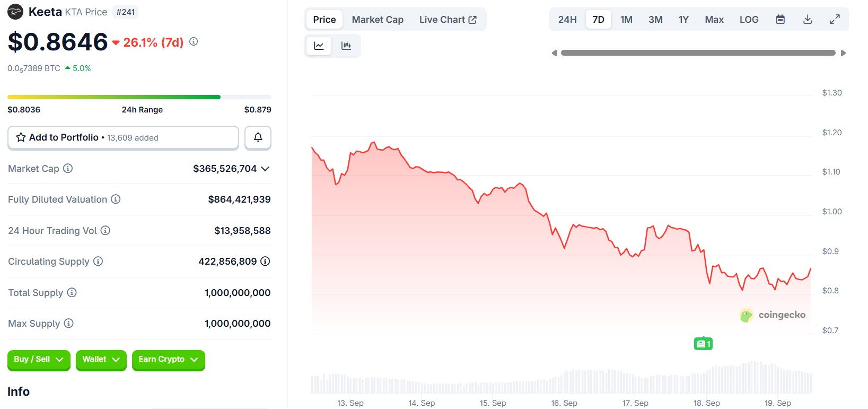Click the chart download icon
This screenshot has height=409, width=868.
(x=807, y=19)
